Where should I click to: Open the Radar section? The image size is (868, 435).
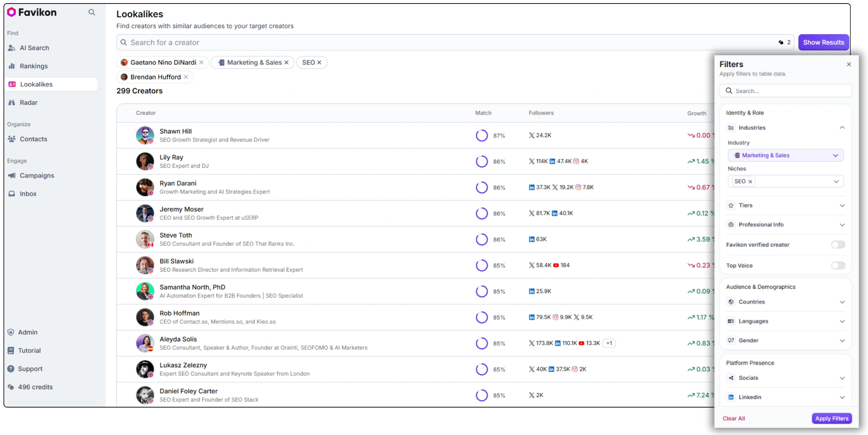(28, 102)
